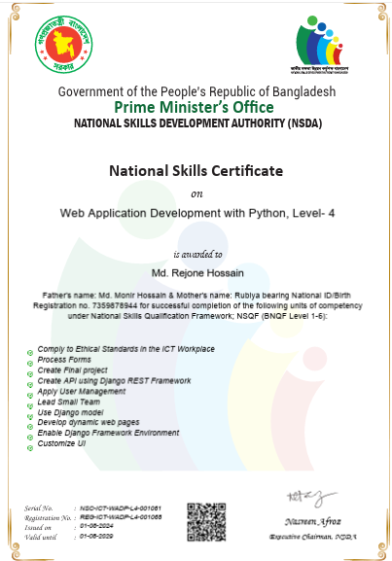Click the 'National Skills Certificate' title
Viewport: 392px width, 561px height.
pyautogui.click(x=196, y=171)
